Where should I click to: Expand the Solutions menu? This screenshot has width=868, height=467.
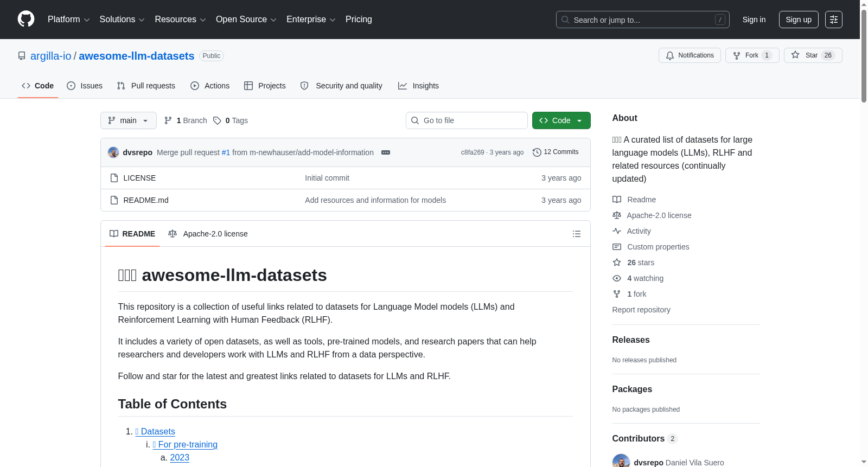point(122,20)
